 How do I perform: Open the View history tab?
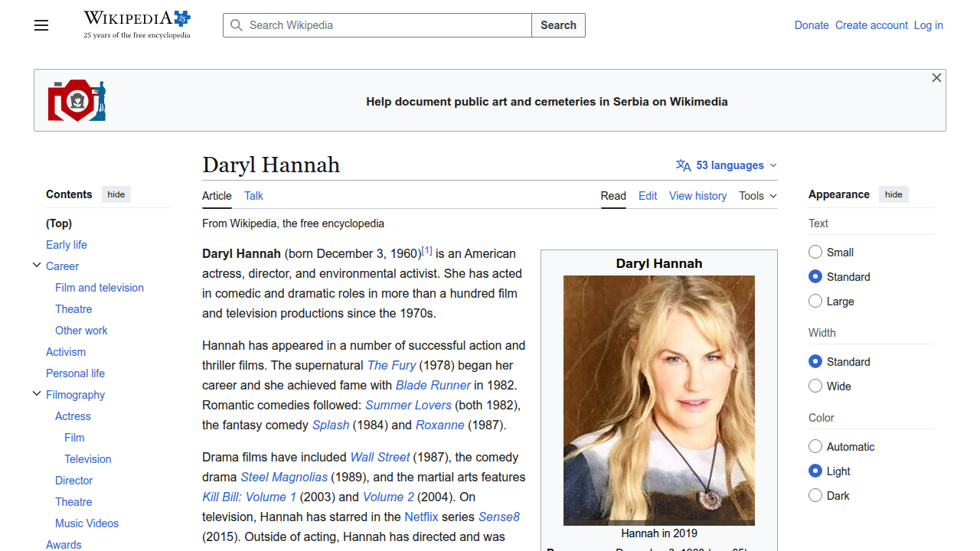(697, 196)
